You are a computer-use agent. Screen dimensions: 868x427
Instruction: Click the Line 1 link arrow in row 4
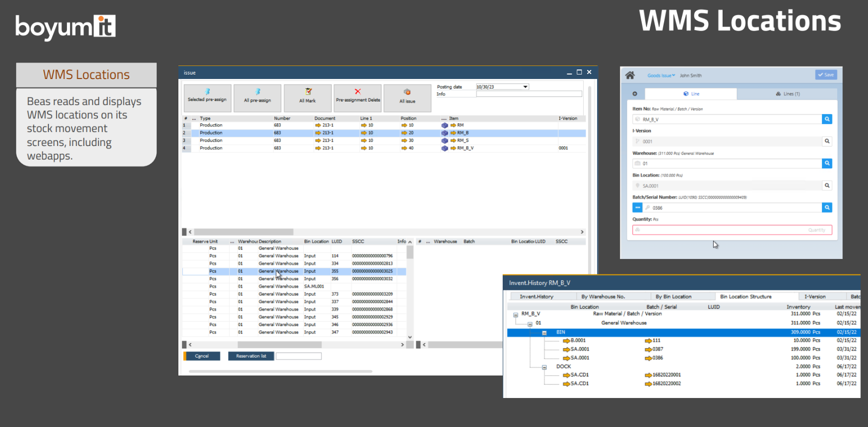click(364, 148)
